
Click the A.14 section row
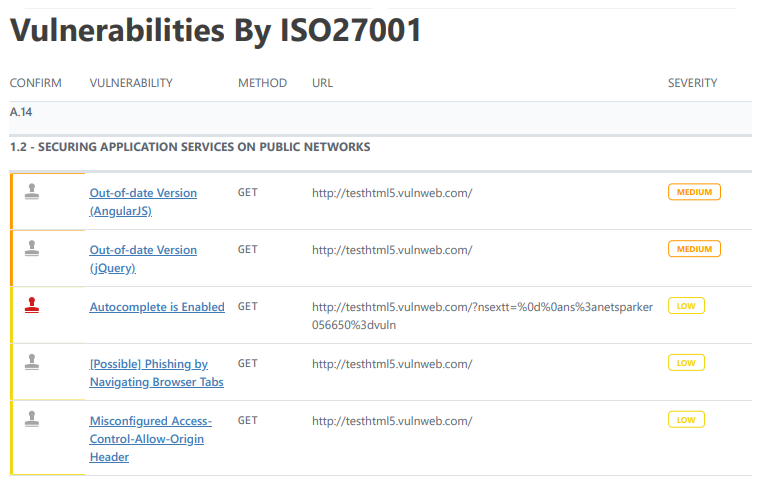pyautogui.click(x=380, y=117)
